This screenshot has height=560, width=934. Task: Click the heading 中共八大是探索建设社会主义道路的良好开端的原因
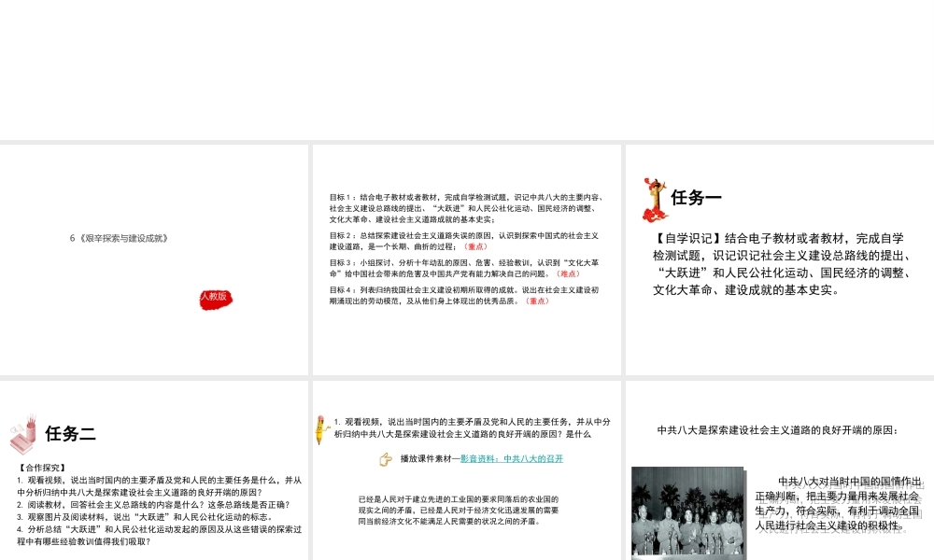click(778, 430)
